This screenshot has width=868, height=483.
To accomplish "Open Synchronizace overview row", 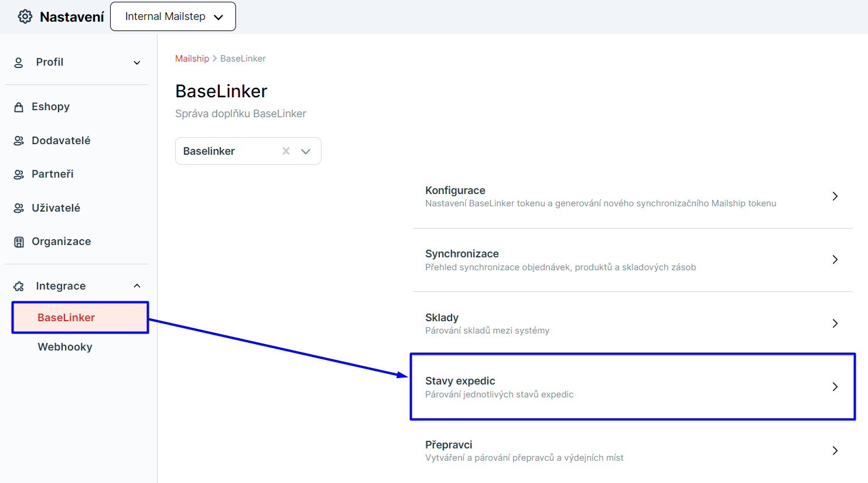I will coord(633,260).
